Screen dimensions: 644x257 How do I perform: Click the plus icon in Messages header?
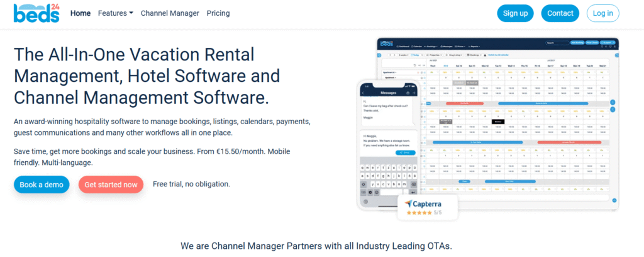(414, 93)
